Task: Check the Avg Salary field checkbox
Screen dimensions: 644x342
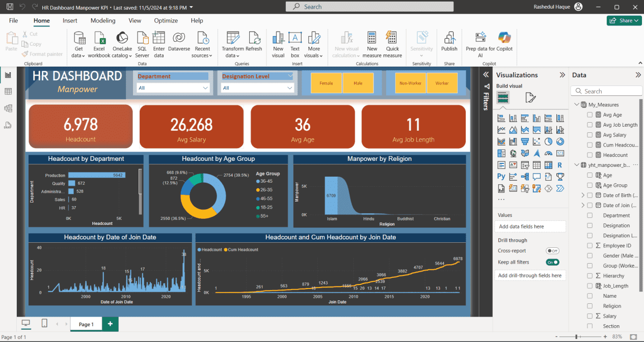Action: (x=590, y=135)
